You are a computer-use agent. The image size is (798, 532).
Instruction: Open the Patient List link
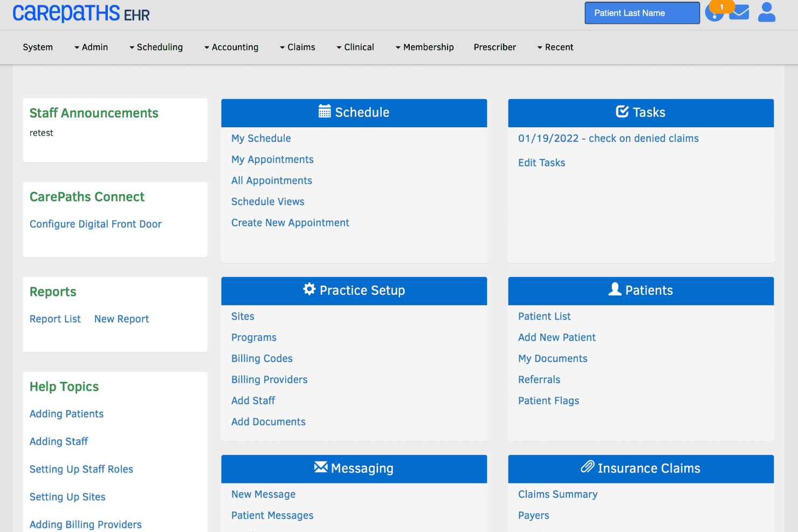(x=544, y=316)
